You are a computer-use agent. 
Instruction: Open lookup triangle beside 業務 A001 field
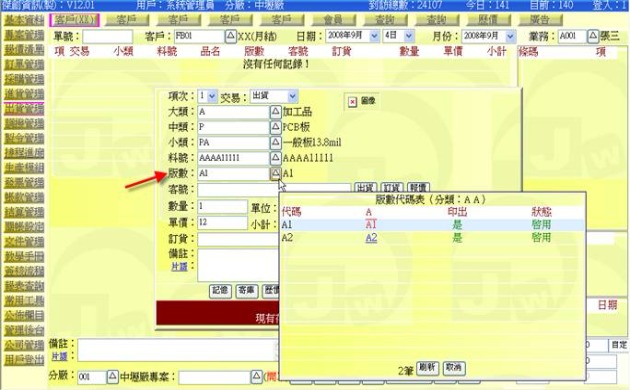pyautogui.click(x=593, y=36)
